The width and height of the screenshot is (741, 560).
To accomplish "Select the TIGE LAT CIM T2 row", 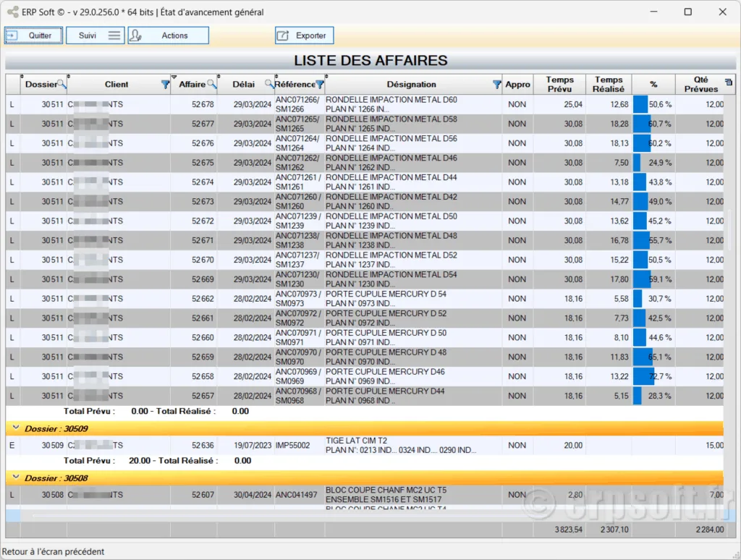I will point(362,446).
